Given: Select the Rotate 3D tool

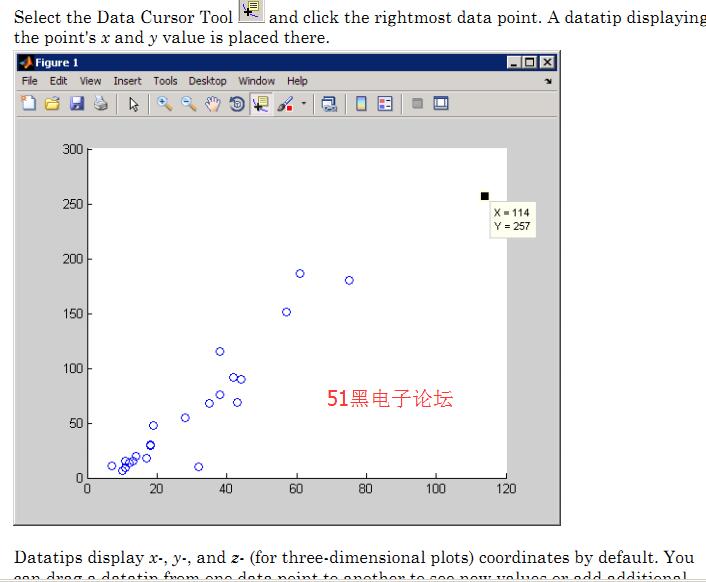Looking at the screenshot, I should tap(237, 103).
